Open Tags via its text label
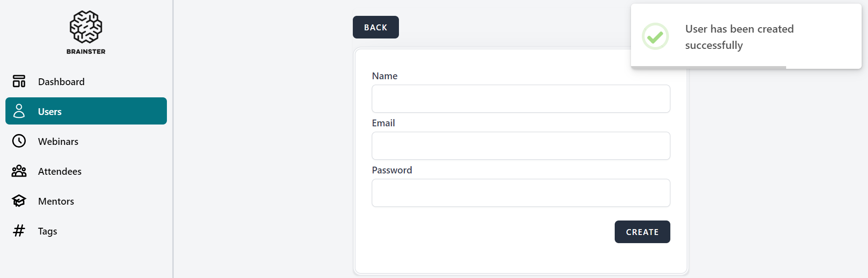The image size is (868, 278). pos(47,231)
